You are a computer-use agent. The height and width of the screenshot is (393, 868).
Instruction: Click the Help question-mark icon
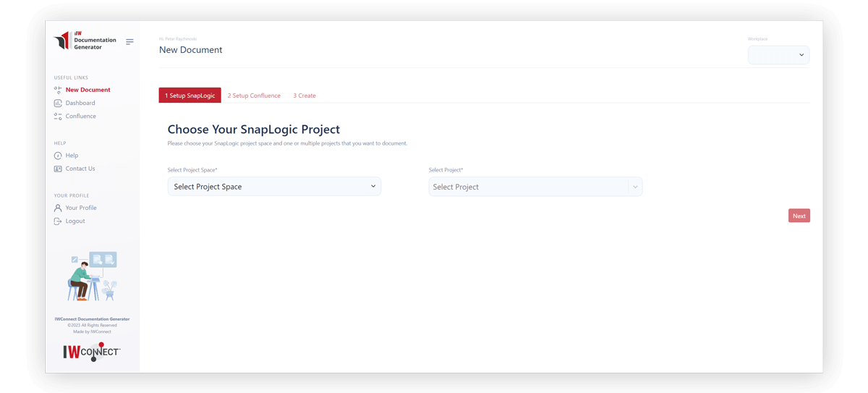coord(58,156)
